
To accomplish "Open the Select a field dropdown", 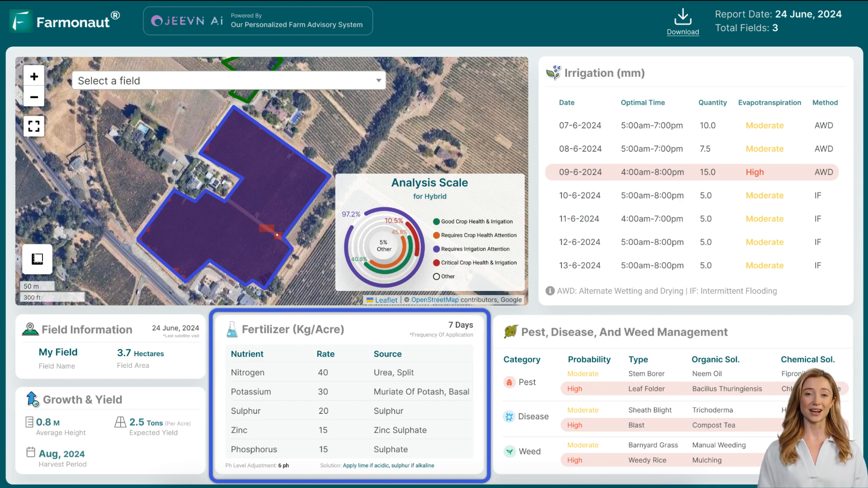I will [x=229, y=80].
